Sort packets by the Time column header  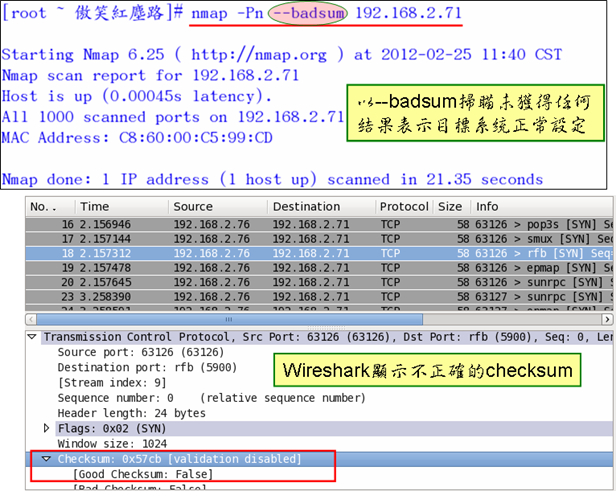[122, 207]
